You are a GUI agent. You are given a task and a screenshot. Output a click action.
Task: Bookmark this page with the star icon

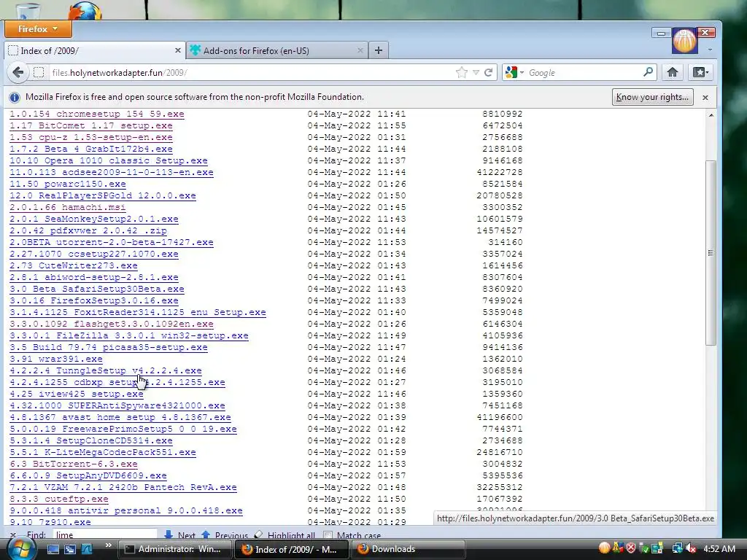point(461,72)
